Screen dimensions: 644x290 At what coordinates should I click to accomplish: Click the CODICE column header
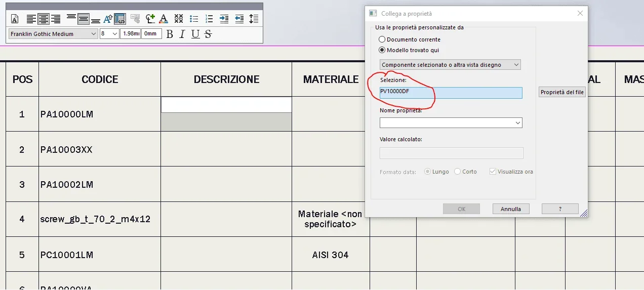click(x=100, y=79)
